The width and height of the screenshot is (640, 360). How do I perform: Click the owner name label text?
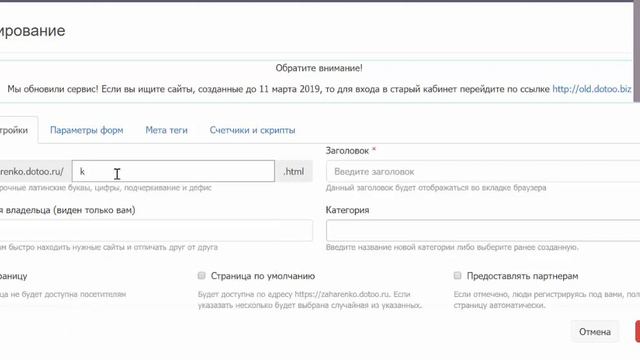pos(67,210)
